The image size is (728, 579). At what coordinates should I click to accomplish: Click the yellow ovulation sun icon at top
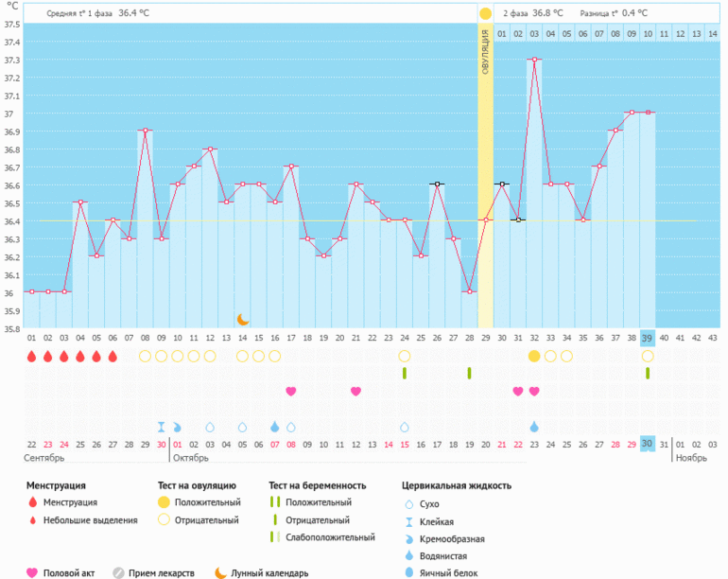pos(485,13)
